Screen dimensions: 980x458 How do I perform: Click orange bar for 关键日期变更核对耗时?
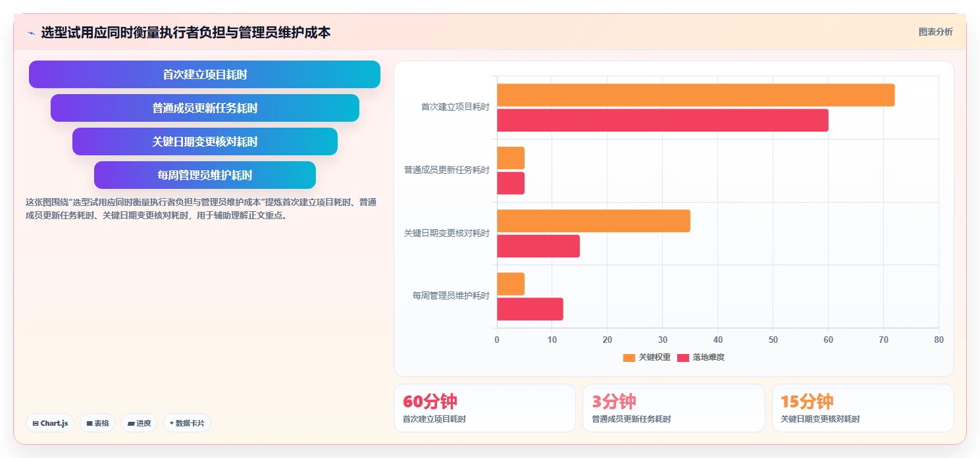tap(594, 221)
